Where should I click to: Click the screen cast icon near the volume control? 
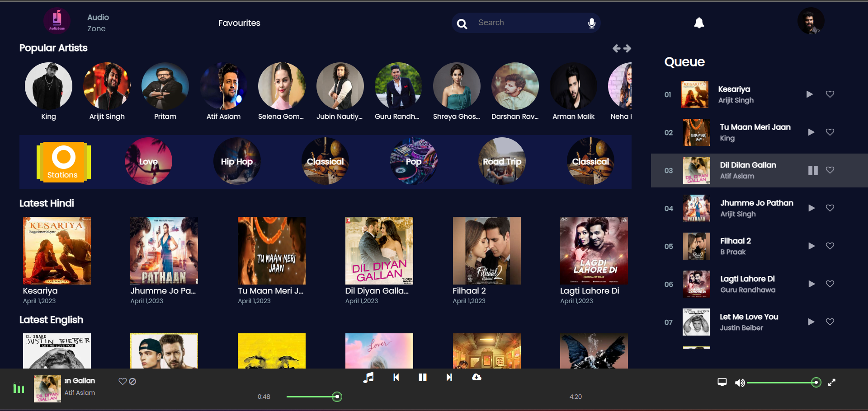click(722, 382)
